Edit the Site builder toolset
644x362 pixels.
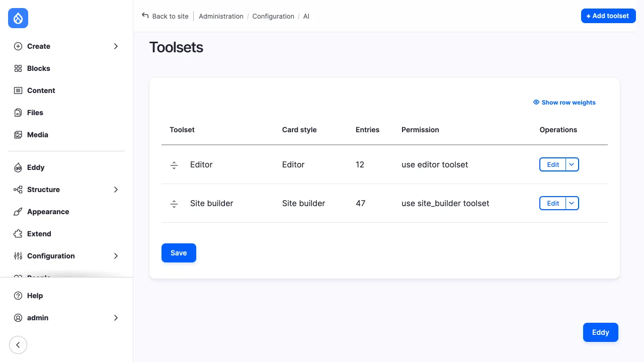[553, 203]
